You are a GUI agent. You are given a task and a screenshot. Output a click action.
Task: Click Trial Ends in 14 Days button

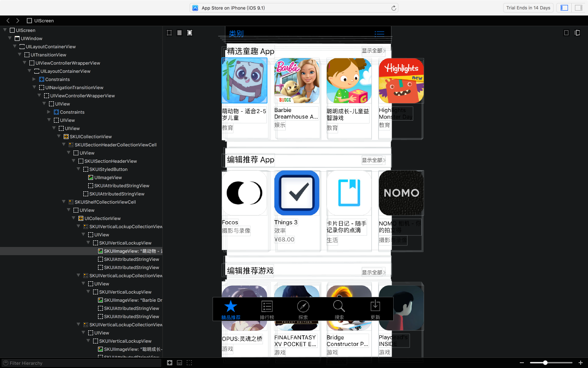(528, 8)
